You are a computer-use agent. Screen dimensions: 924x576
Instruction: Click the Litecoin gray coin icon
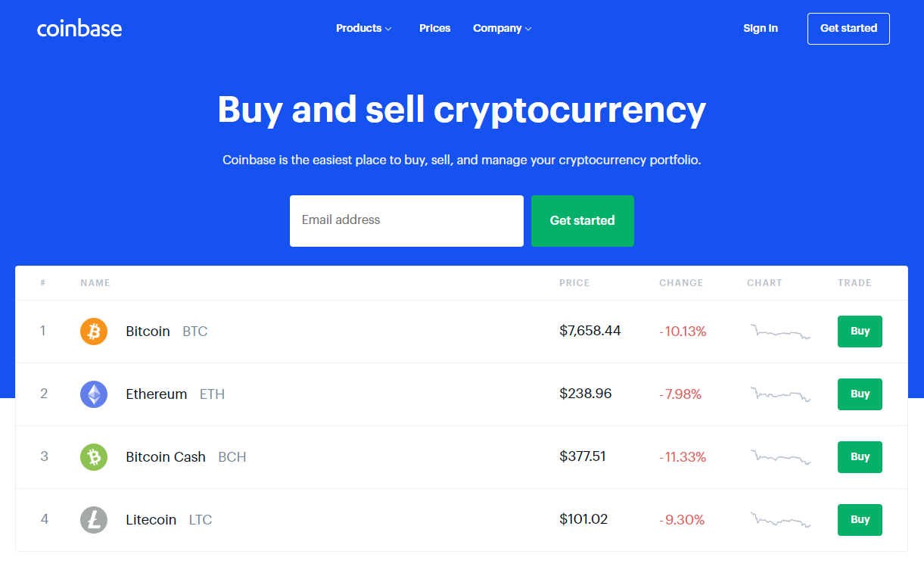92,519
